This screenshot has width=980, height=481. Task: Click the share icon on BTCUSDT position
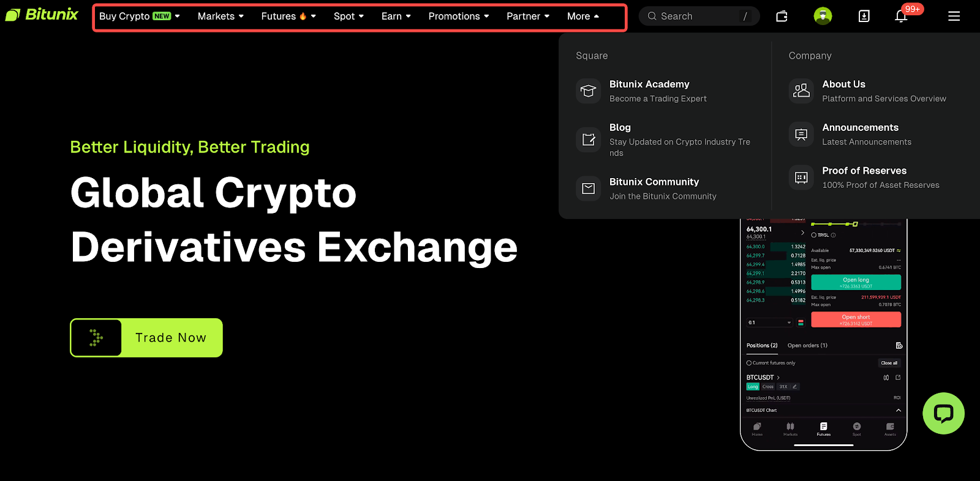coord(898,378)
